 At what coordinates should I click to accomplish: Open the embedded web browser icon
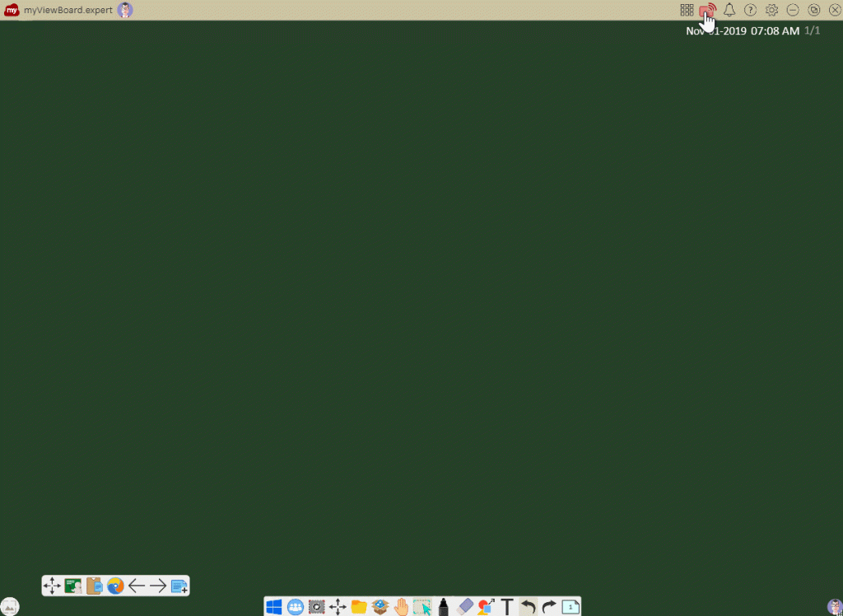coord(115,586)
